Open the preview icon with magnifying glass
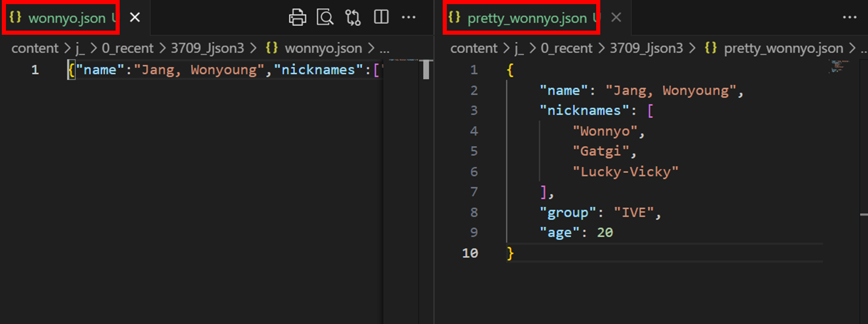 [325, 17]
